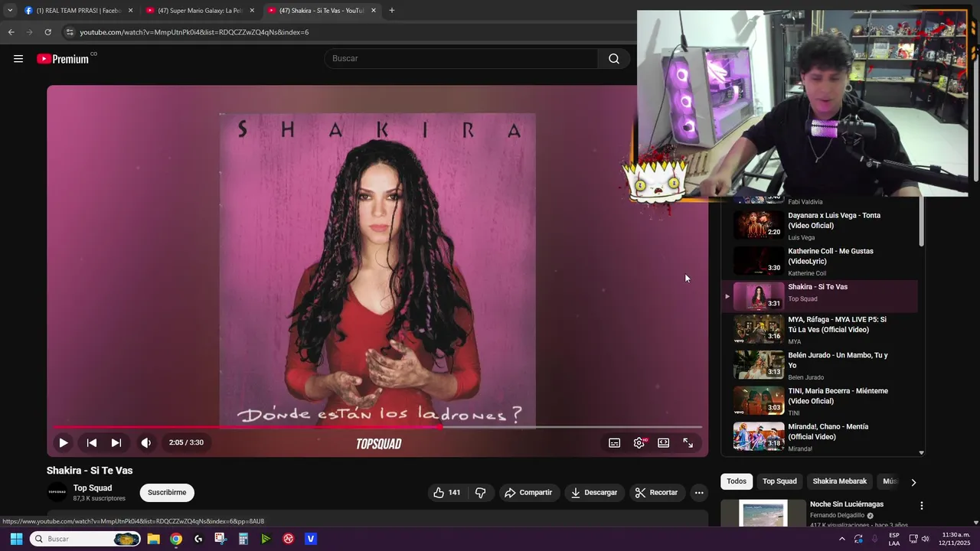Play the paused Shakira video

pos(64,442)
